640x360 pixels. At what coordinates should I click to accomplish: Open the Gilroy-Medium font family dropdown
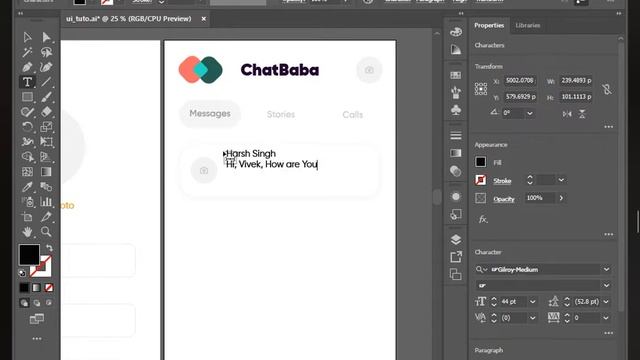[607, 269]
